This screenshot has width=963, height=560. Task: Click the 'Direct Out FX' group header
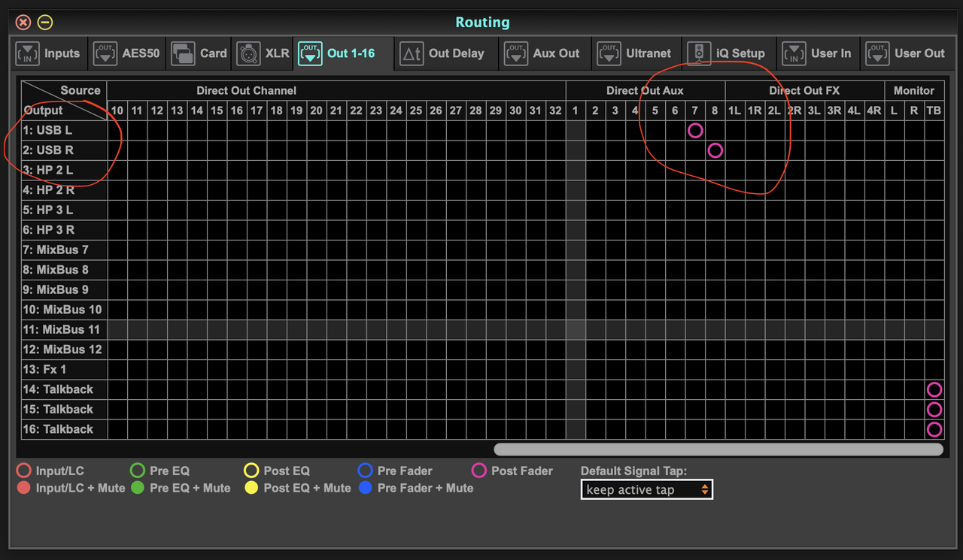pyautogui.click(x=804, y=90)
